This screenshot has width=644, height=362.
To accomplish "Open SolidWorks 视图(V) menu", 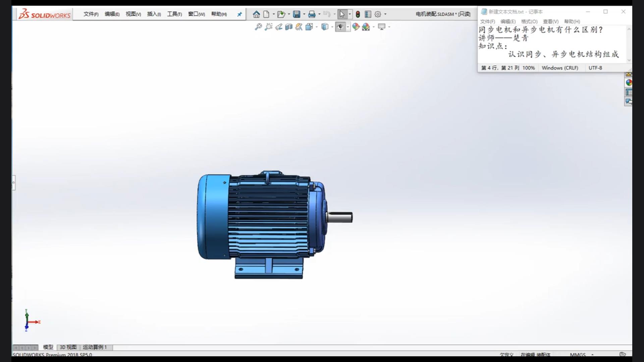I will [133, 14].
